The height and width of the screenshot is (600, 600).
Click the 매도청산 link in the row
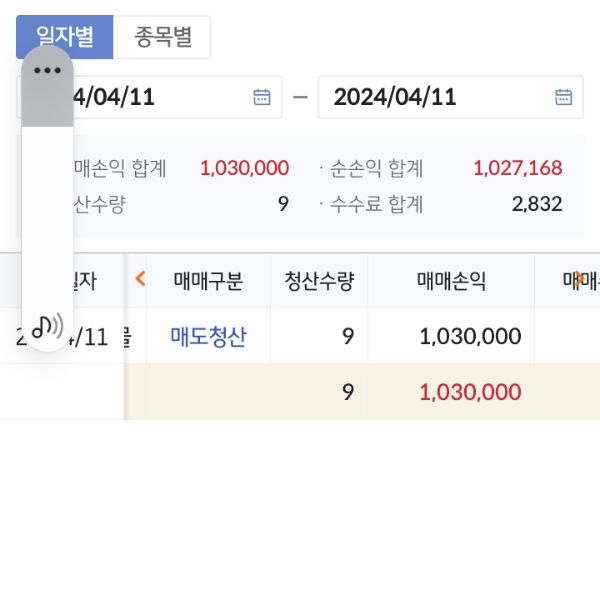pyautogui.click(x=208, y=336)
